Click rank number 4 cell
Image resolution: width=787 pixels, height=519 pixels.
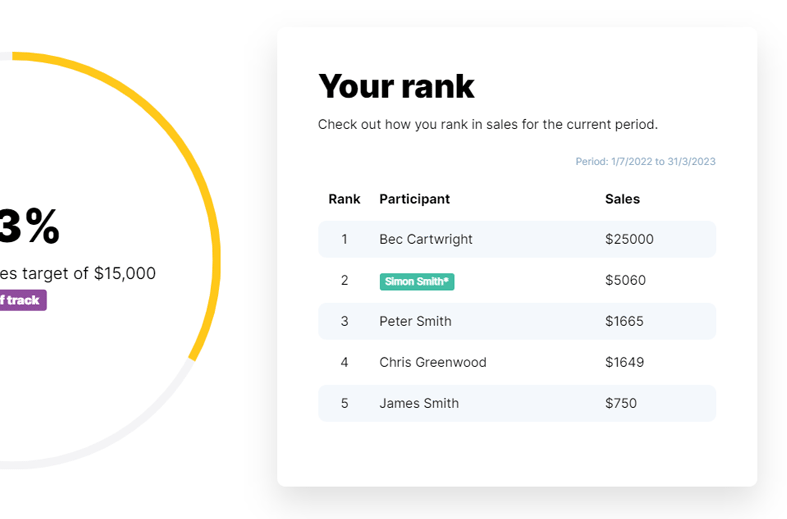(344, 362)
